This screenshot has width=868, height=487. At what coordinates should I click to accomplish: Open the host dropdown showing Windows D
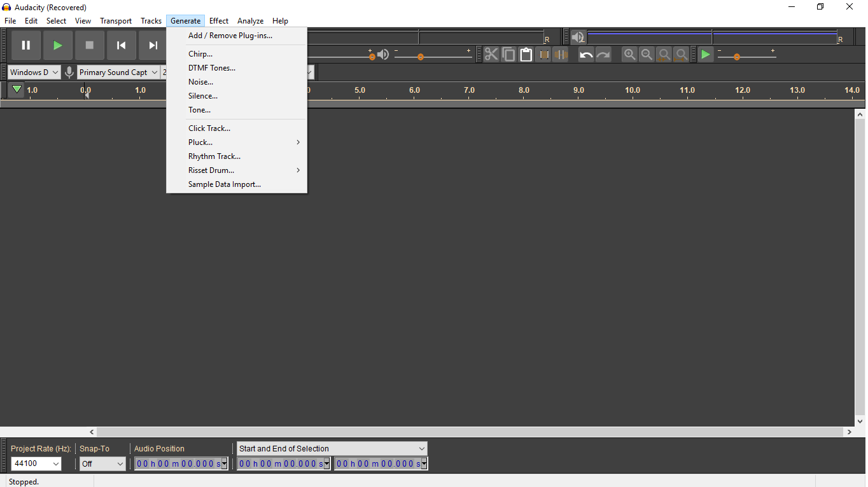[x=34, y=72]
